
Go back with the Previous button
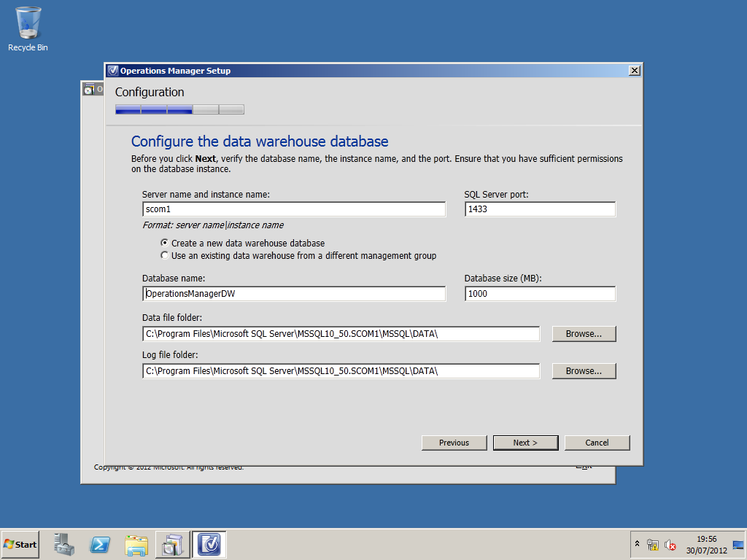tap(454, 443)
